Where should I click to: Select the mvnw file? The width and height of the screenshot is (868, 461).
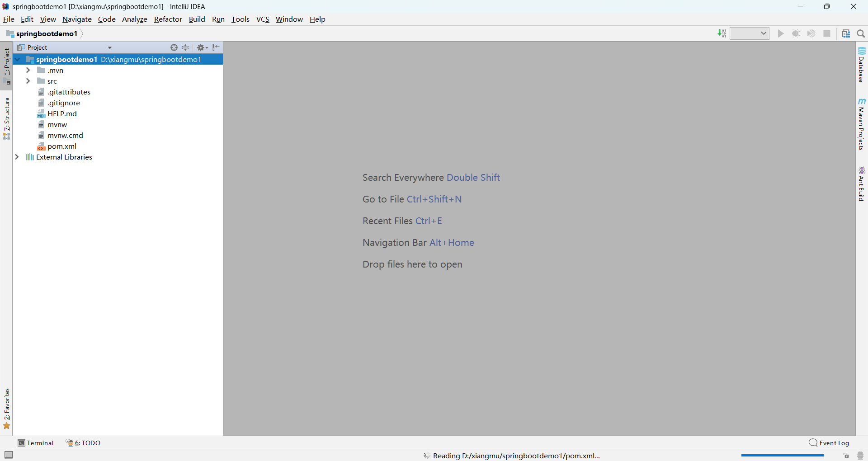[57, 124]
